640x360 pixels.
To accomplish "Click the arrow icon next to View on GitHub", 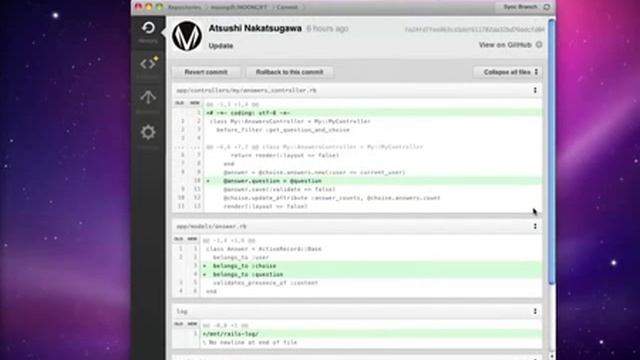I will tap(539, 44).
